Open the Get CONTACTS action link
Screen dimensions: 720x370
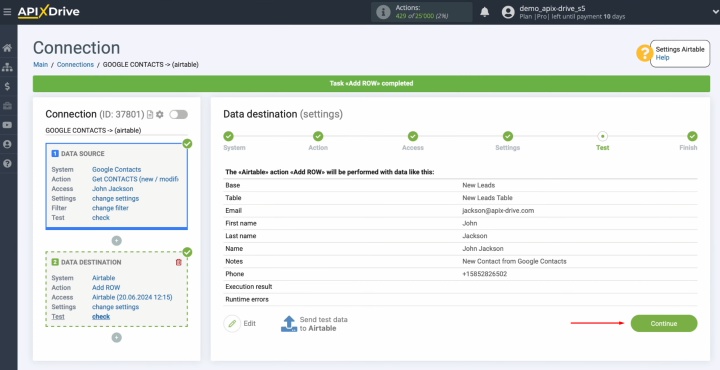(135, 179)
